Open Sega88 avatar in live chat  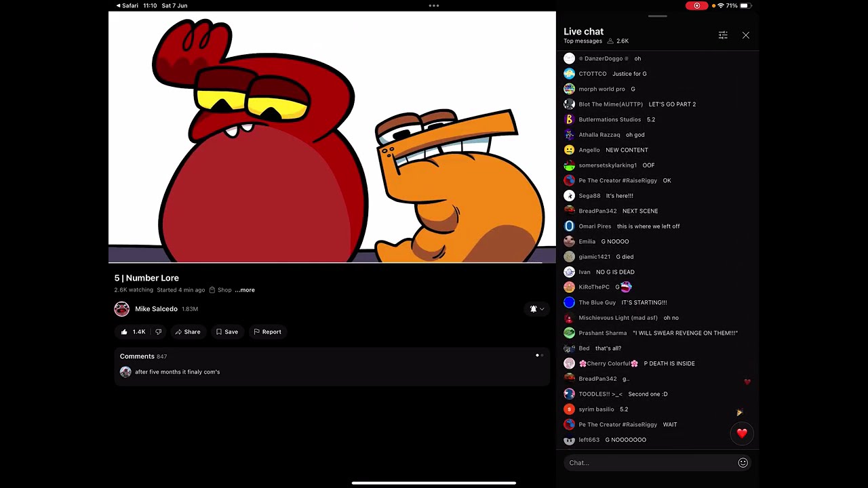tap(569, 196)
